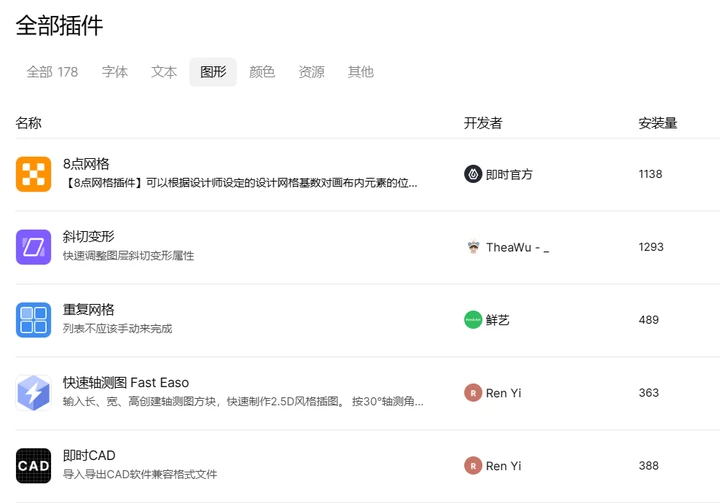Click the 即时官方 developer avatar
Image resolution: width=720 pixels, height=503 pixels.
pyautogui.click(x=473, y=174)
